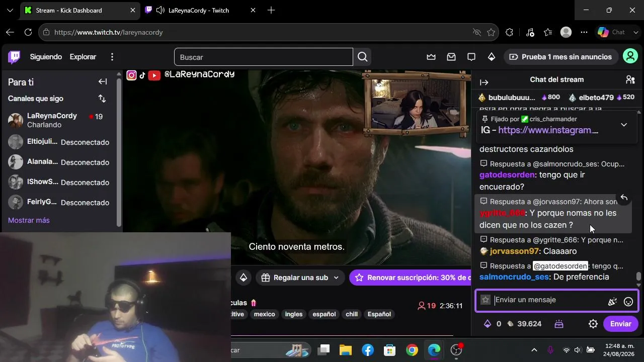Expand the pinned message chevron

[624, 125]
